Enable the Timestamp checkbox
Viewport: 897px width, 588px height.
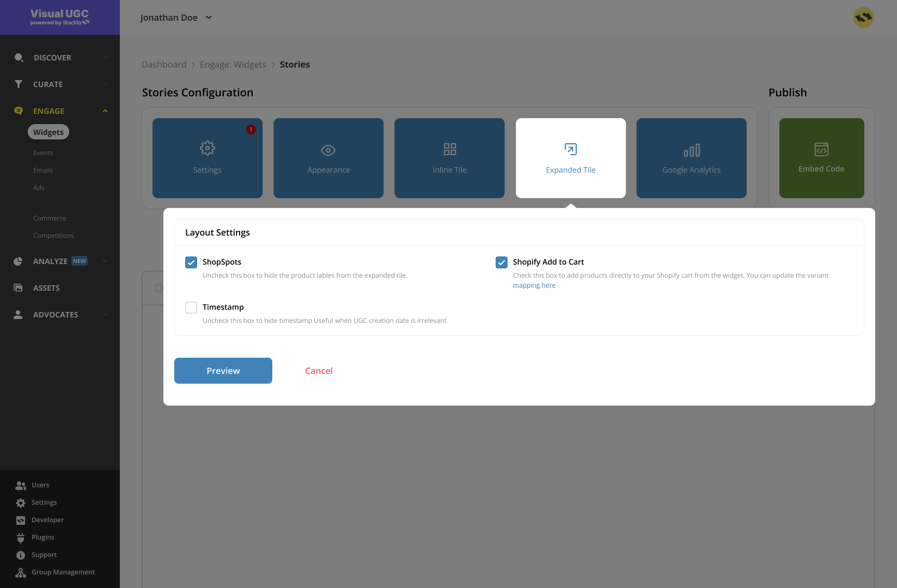tap(191, 308)
